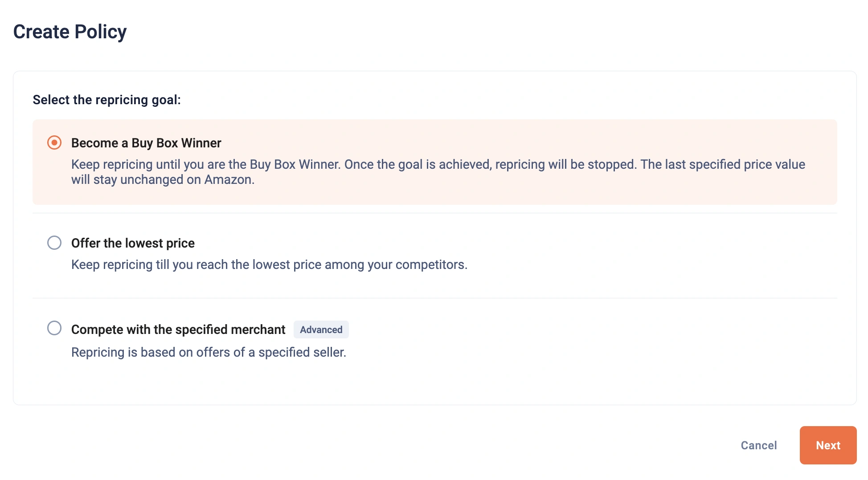
Task: Click the "Become a Buy Box Winner" label
Action: [146, 143]
